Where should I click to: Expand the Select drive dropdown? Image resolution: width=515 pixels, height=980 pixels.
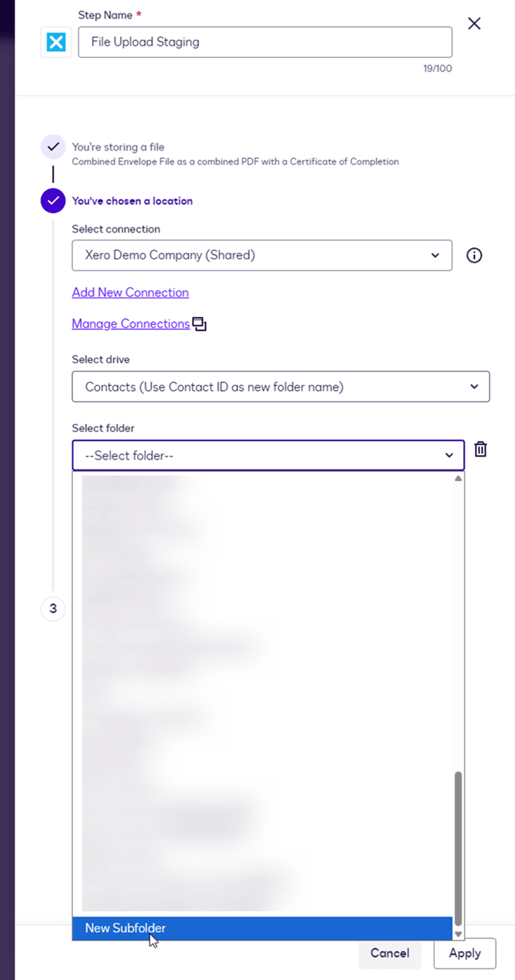pyautogui.click(x=280, y=387)
